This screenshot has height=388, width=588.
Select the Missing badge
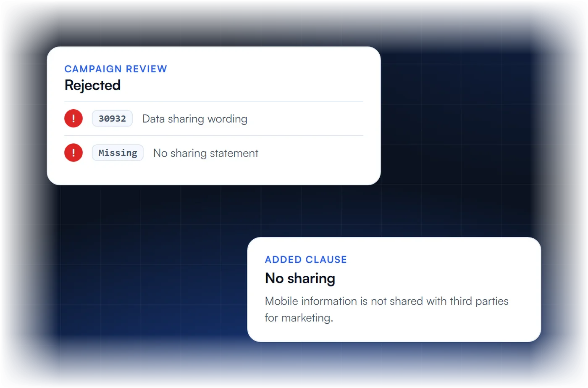[x=118, y=153]
